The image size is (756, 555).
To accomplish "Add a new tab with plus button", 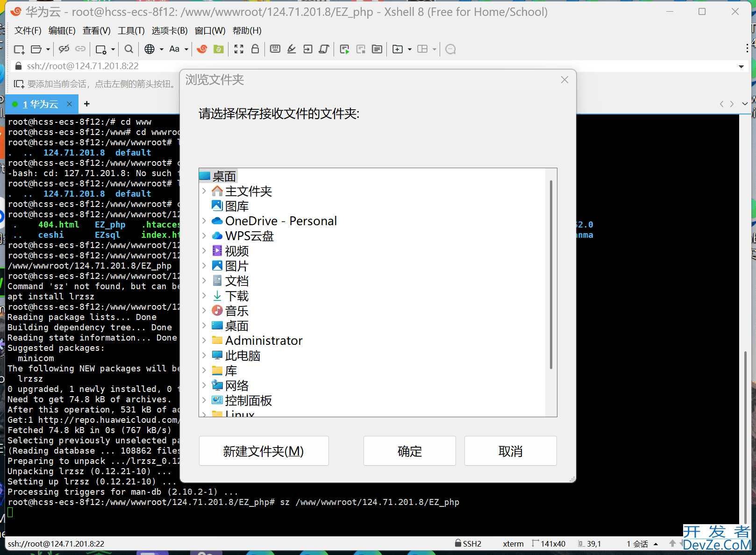I will click(x=86, y=104).
